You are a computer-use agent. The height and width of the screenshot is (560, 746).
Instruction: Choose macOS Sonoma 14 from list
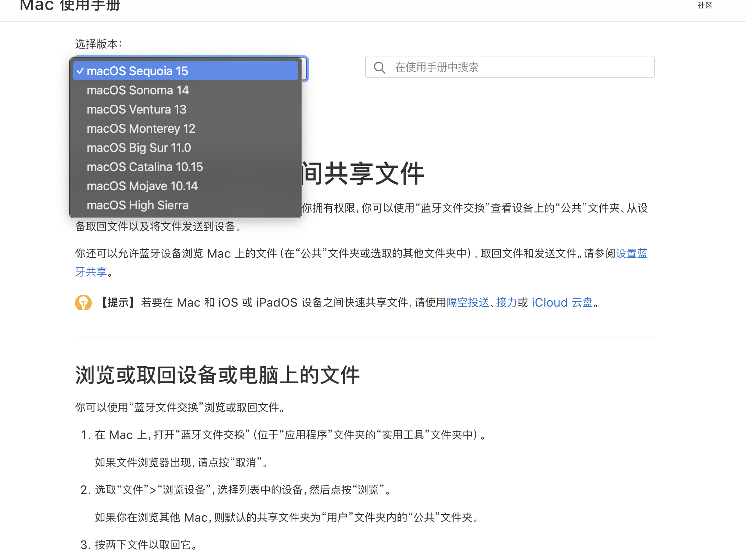click(138, 90)
